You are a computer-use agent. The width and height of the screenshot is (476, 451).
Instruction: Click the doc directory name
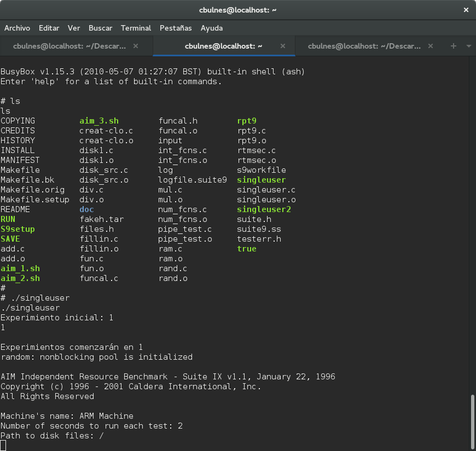(86, 209)
